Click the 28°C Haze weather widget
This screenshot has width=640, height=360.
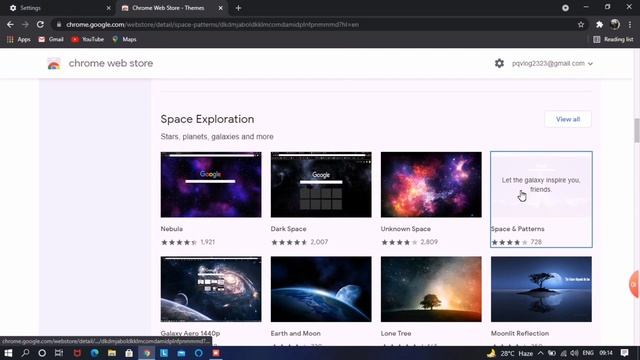pyautogui.click(x=510, y=353)
